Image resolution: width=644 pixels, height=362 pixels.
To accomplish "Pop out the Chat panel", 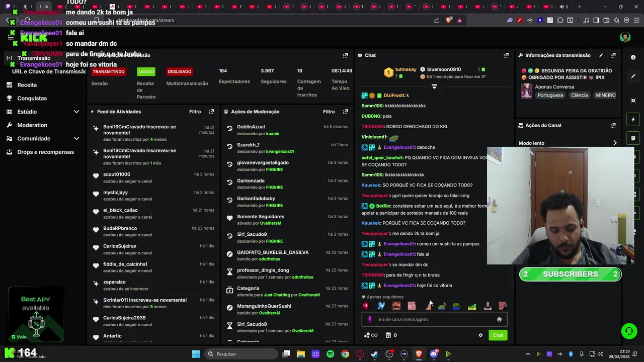I will click(x=506, y=55).
